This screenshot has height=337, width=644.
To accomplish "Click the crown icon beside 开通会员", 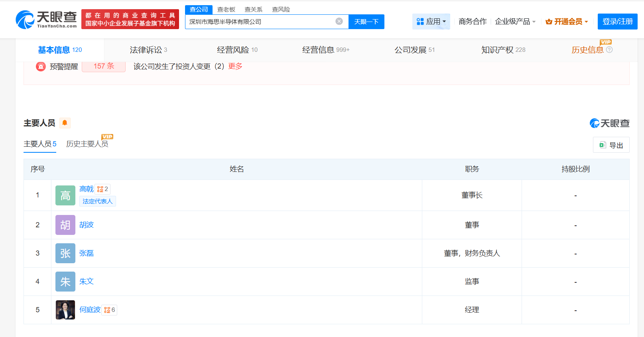I will pyautogui.click(x=549, y=22).
